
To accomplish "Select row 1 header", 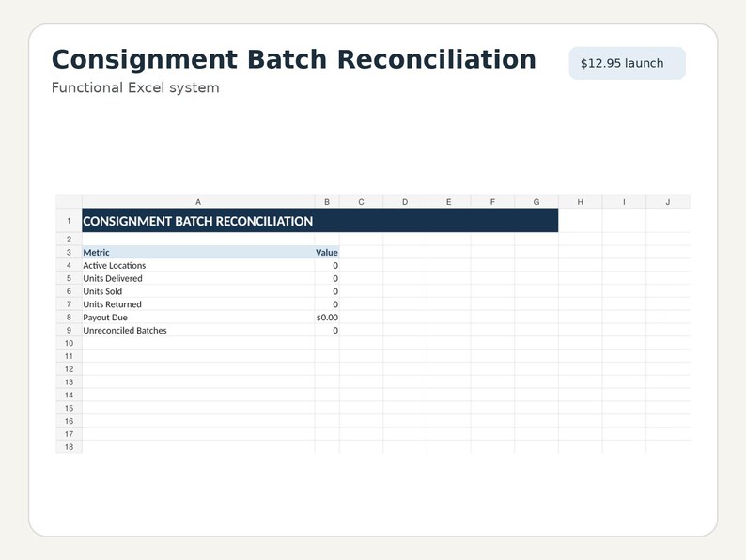I will 69,220.
